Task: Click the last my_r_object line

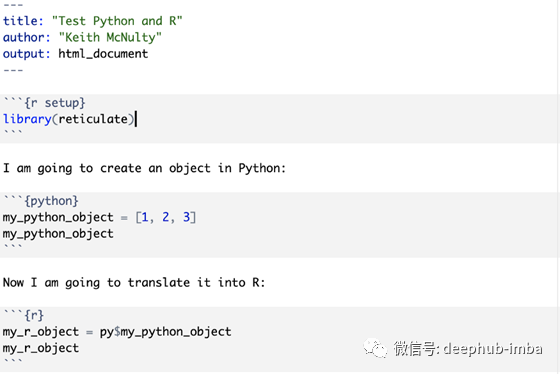Action: [41, 348]
